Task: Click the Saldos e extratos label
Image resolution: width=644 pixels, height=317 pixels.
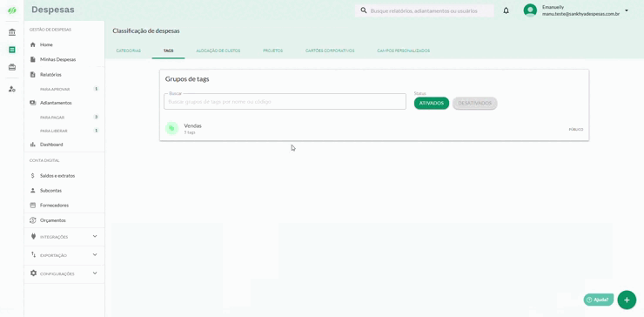Action: pyautogui.click(x=57, y=176)
